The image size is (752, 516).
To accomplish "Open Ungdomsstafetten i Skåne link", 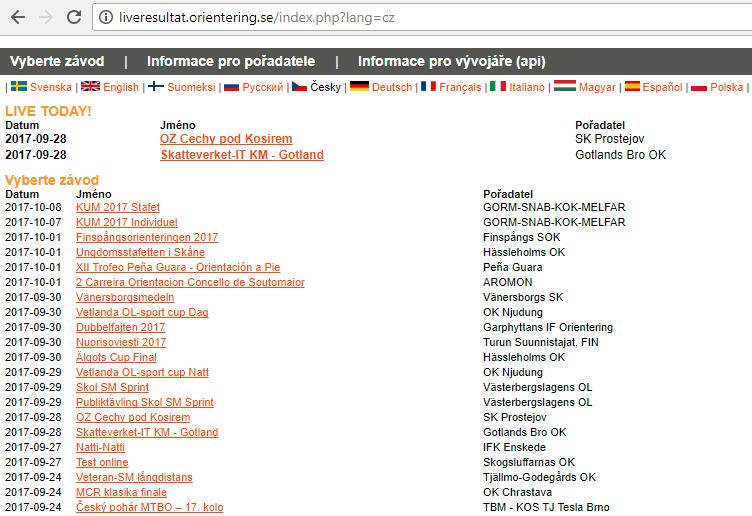I will (140, 252).
